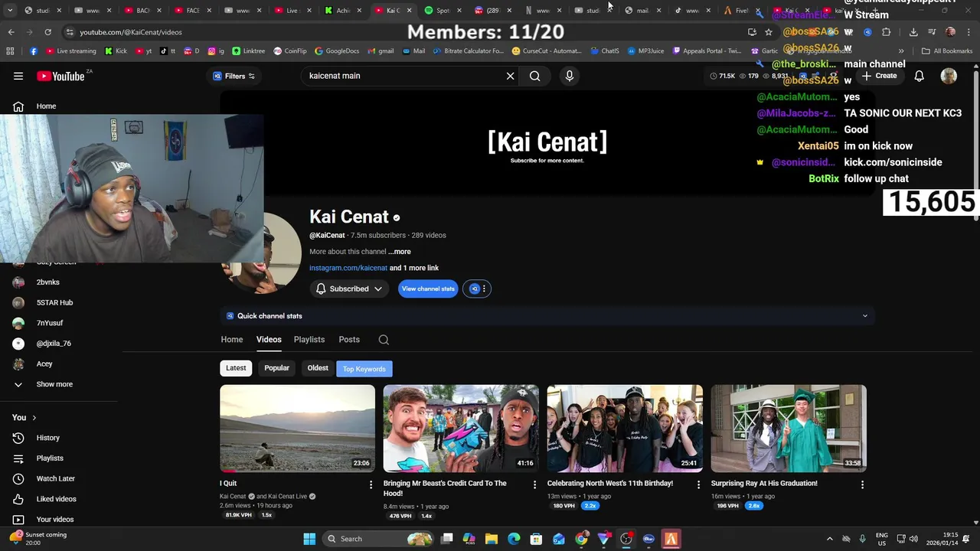Open options menu for I Quit video
This screenshot has height=551, width=980.
pos(371,484)
